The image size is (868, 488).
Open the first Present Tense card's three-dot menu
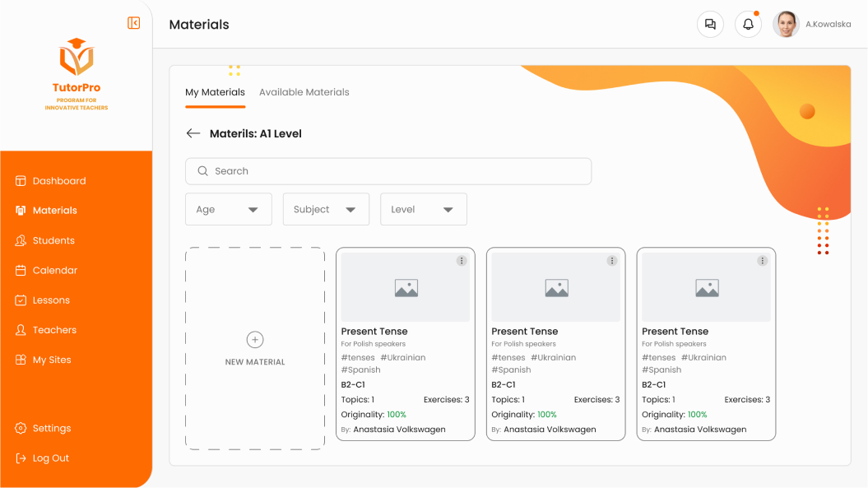(462, 261)
